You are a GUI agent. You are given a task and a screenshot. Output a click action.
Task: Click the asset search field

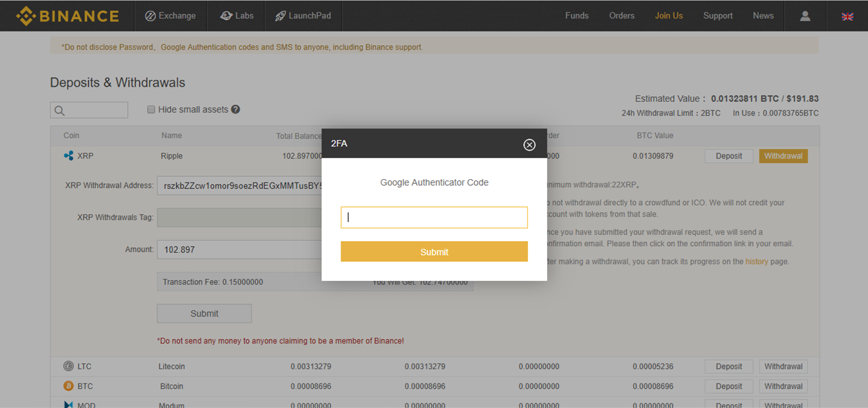89,110
